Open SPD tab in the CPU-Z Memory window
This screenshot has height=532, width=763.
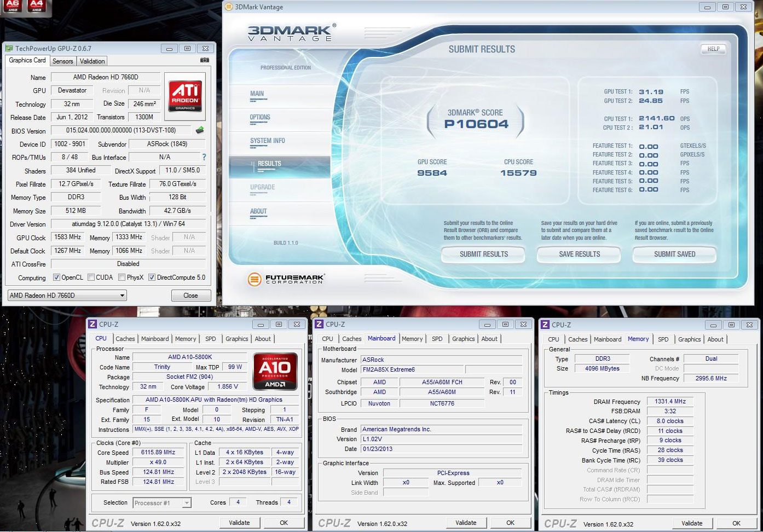[x=663, y=339]
